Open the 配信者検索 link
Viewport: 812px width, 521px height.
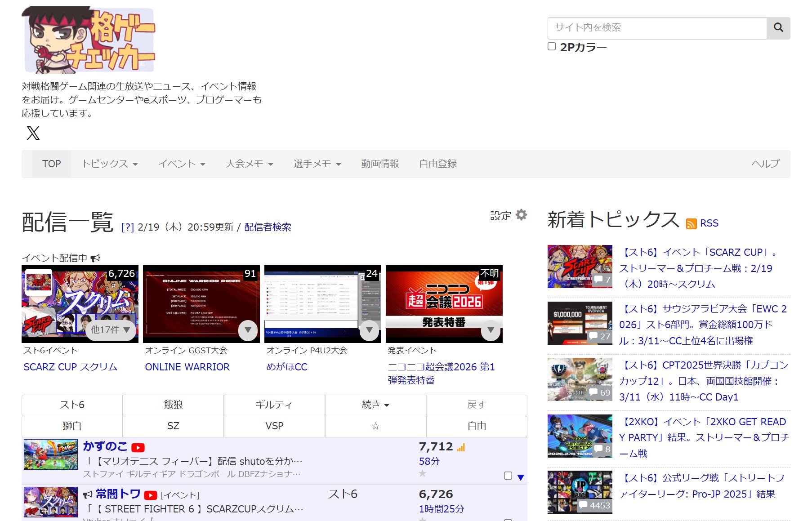point(268,227)
